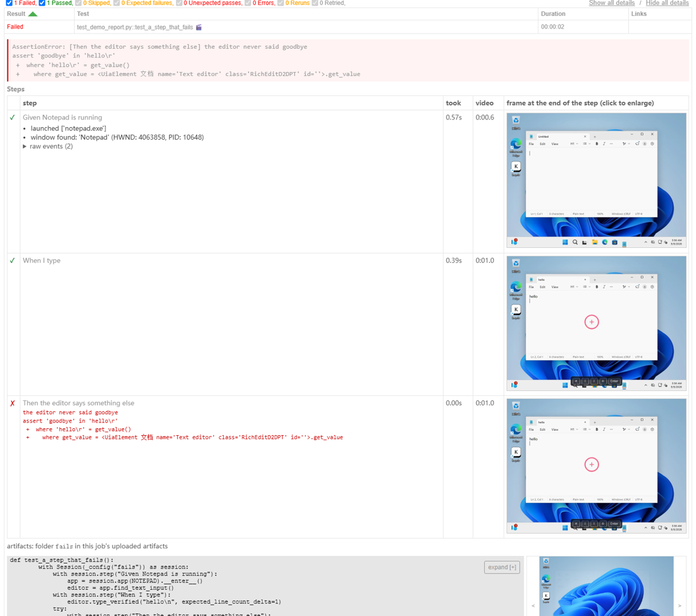Viewport: 696px width, 616px height.
Task: Select the 0.57s took value
Action: tap(454, 118)
